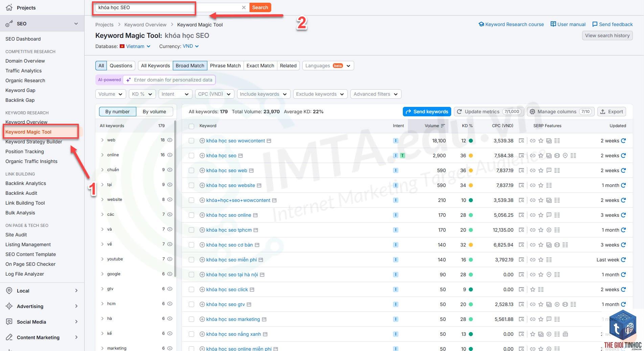Screen dimensions: 644x351
Task: Check the khóa học seo click row
Action: (x=191, y=289)
